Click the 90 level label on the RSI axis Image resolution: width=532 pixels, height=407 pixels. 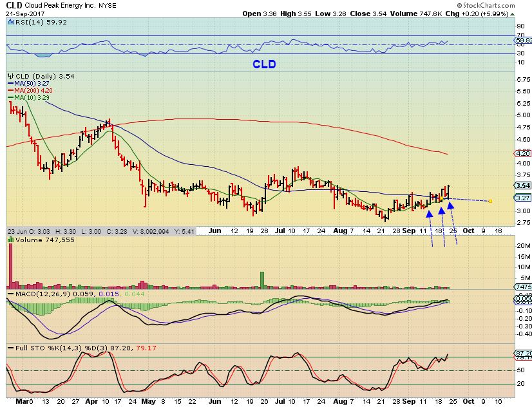(x=520, y=26)
